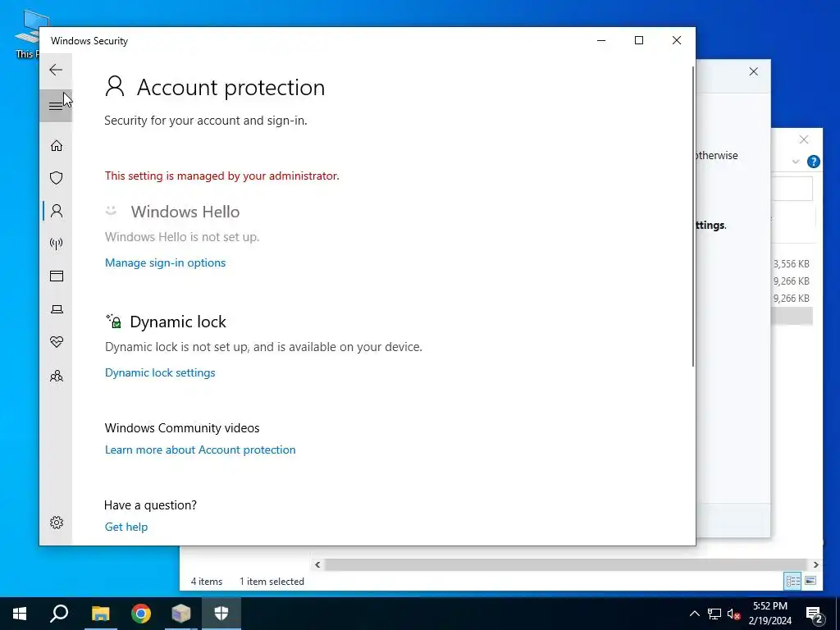Image resolution: width=840 pixels, height=630 pixels.
Task: Click the Dynamic lock padlock icon
Action: pos(113,322)
